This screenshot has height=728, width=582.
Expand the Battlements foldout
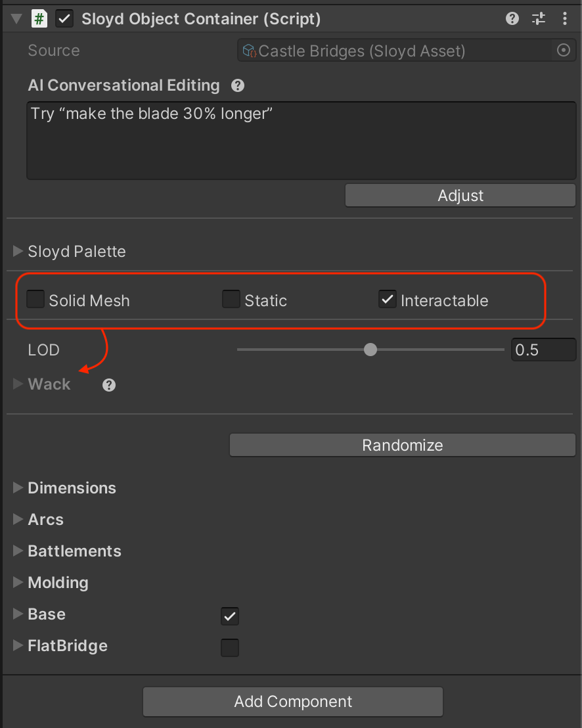pos(18,551)
